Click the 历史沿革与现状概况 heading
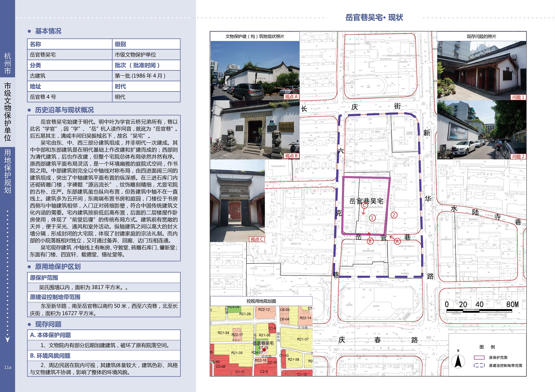This screenshot has height=392, width=555. coord(64,110)
